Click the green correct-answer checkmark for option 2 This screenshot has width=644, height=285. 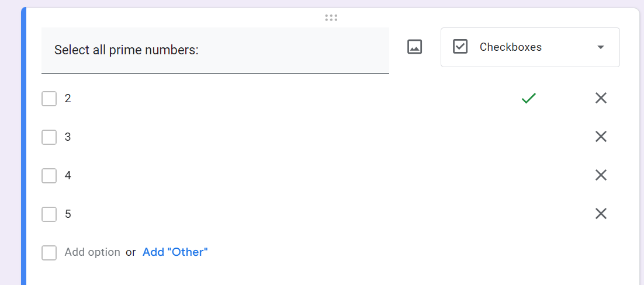[528, 98]
